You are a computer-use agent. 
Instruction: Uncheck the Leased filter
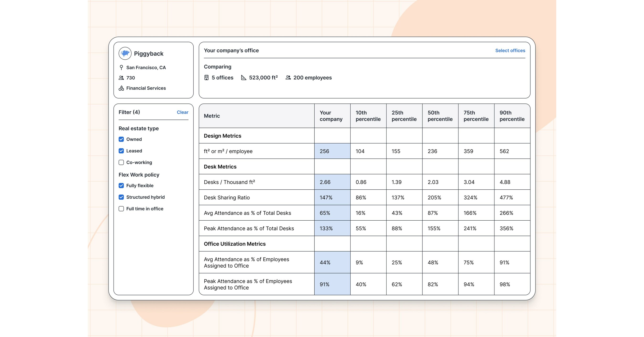121,151
